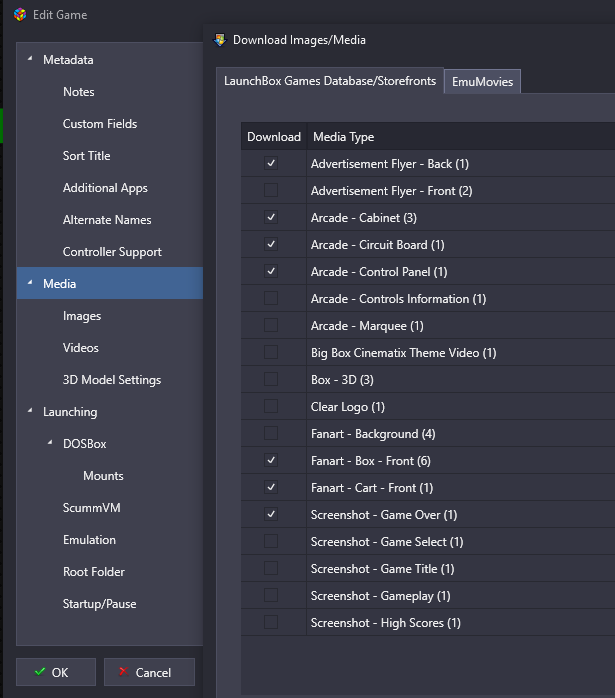This screenshot has width=615, height=698.
Task: Collapse the DOSBox tree arrow
Action: pyautogui.click(x=50, y=443)
